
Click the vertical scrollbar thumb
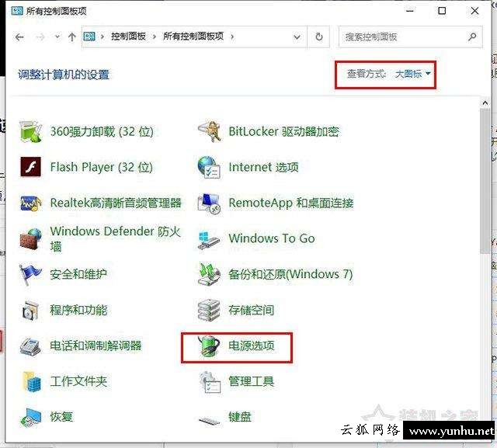485,181
